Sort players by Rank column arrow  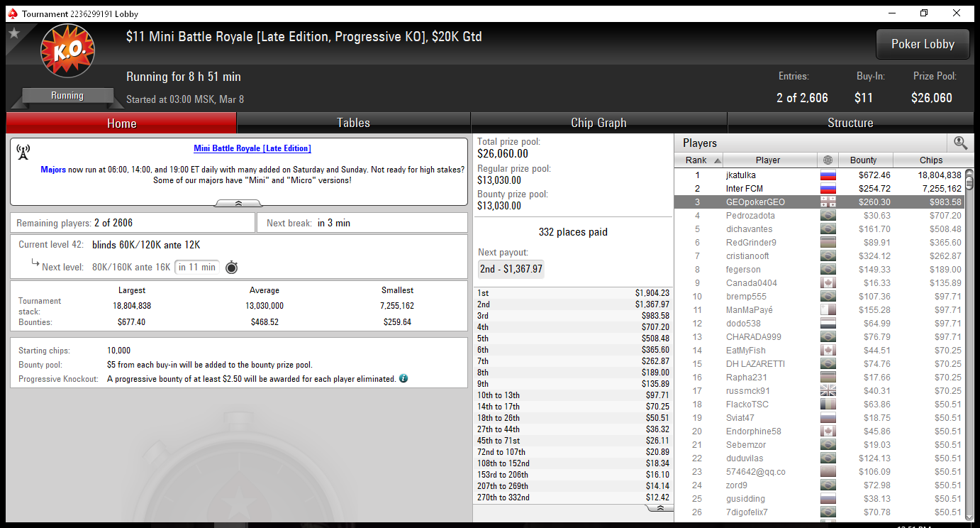click(717, 160)
